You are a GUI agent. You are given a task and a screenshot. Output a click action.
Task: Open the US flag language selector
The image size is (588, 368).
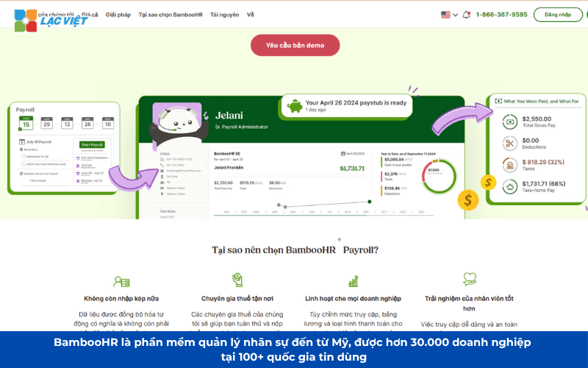[x=445, y=15]
